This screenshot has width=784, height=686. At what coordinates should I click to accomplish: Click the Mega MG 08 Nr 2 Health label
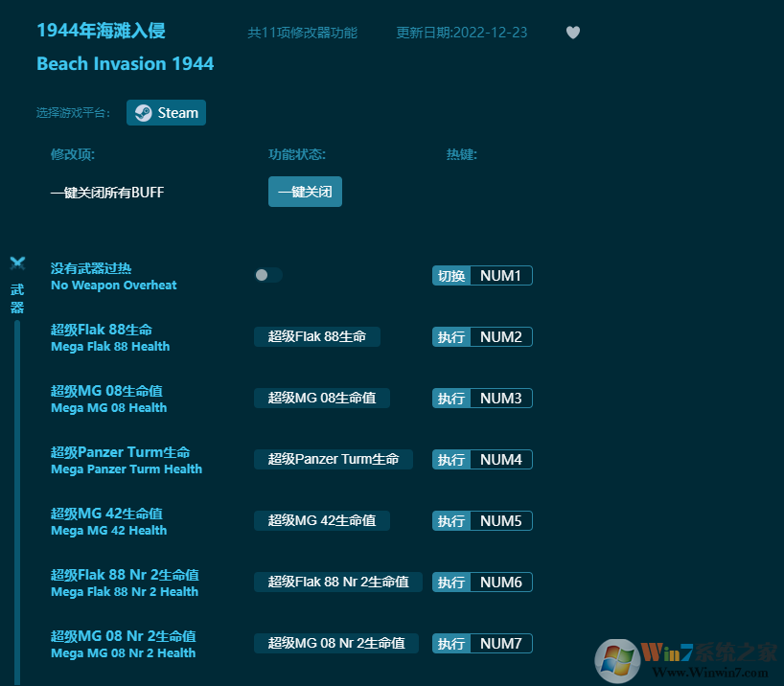tap(123, 653)
